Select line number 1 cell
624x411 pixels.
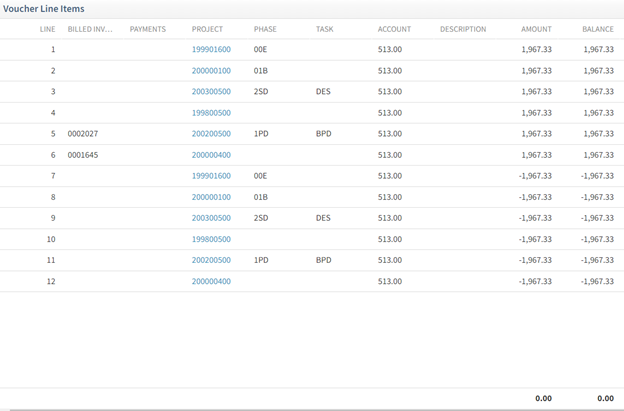pos(53,49)
